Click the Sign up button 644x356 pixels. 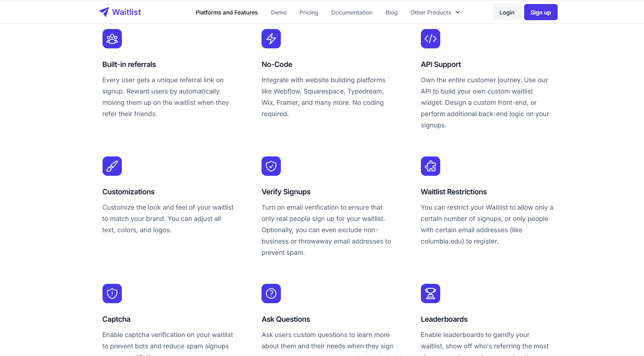[x=540, y=12]
